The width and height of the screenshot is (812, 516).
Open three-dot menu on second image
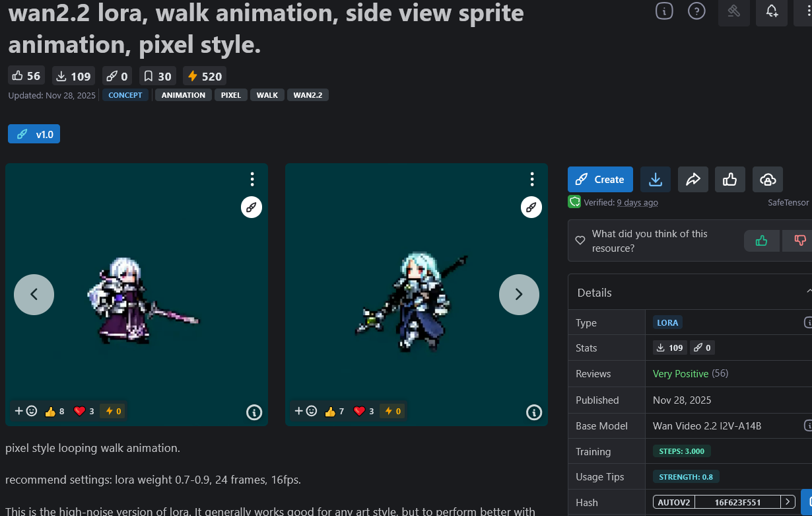pyautogui.click(x=532, y=179)
